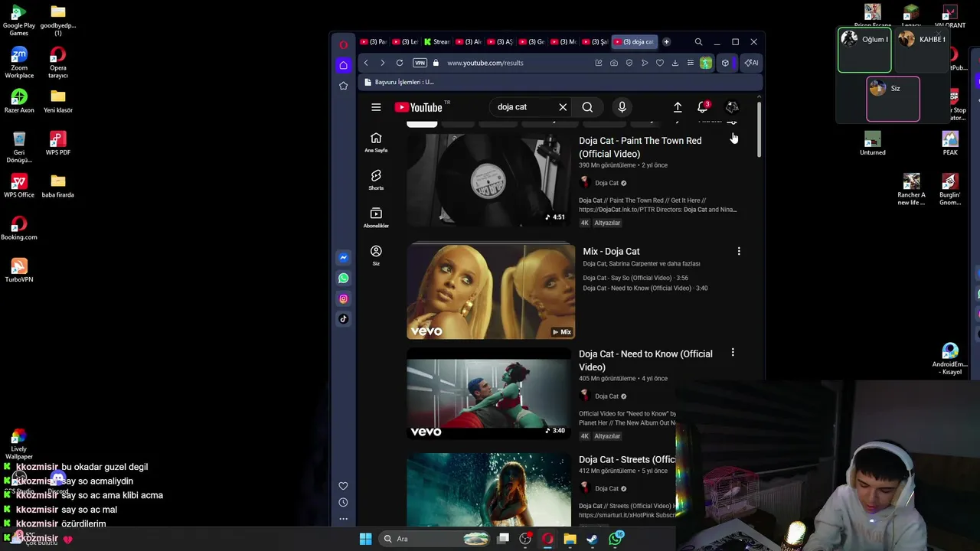The width and height of the screenshot is (980, 551).
Task: Open Opera sidebar bookmarks star icon
Action: [x=343, y=86]
